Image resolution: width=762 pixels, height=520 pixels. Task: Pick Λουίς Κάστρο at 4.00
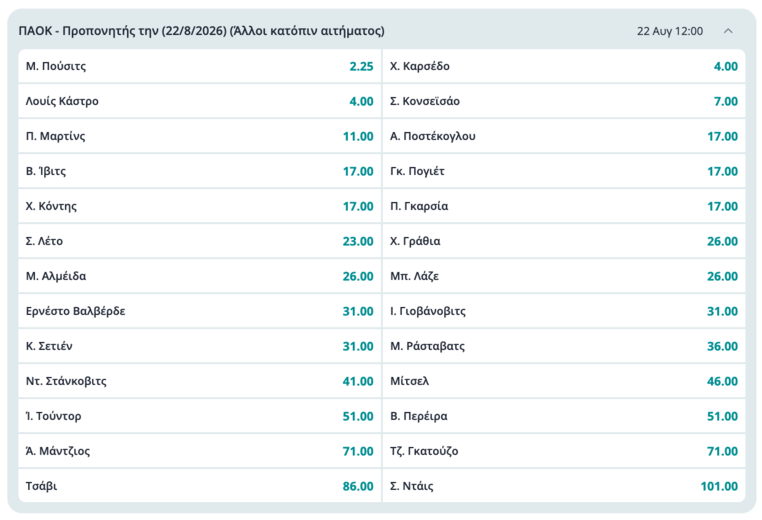(x=200, y=101)
